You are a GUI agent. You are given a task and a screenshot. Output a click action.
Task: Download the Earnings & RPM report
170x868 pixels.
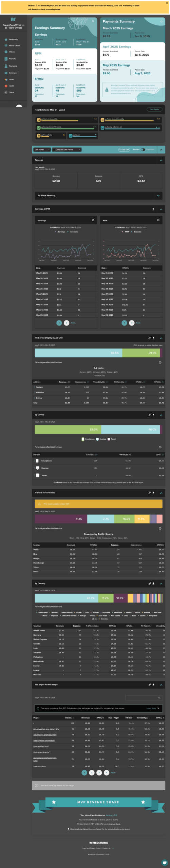tap(153, 209)
